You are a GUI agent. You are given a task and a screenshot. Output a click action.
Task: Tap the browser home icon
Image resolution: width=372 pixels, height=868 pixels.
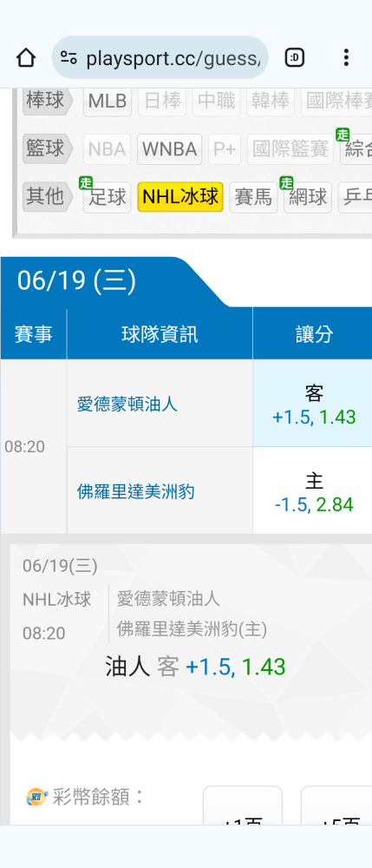pos(26,57)
